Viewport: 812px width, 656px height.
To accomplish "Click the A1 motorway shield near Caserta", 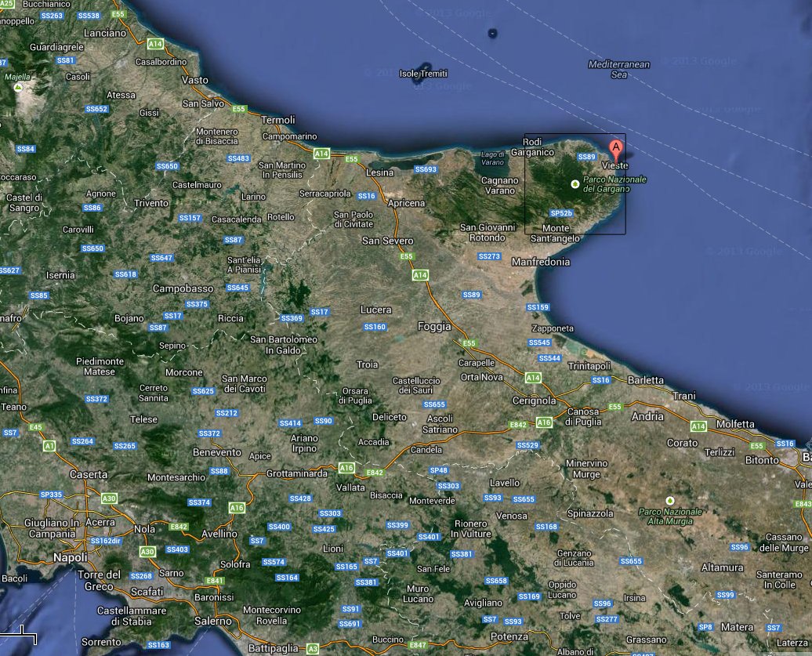I will [50, 445].
